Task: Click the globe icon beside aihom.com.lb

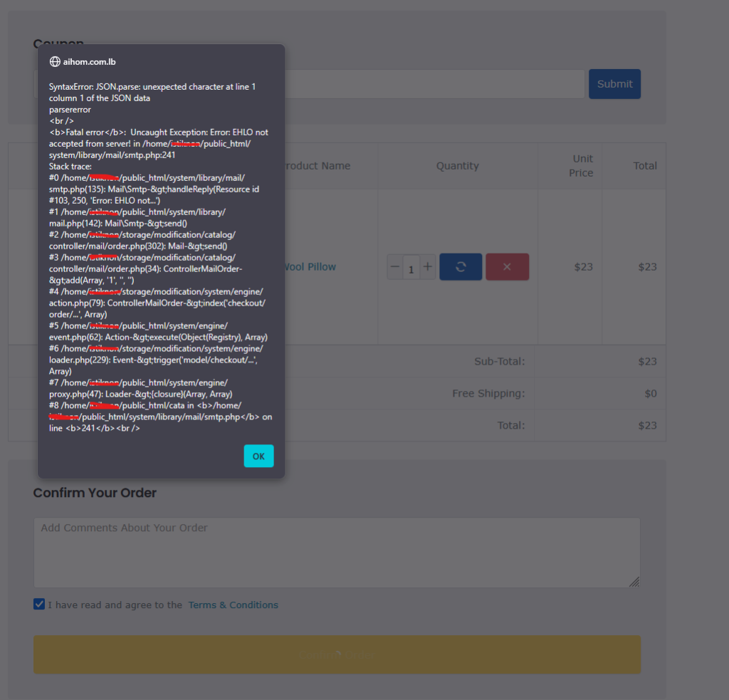Action: pyautogui.click(x=55, y=62)
